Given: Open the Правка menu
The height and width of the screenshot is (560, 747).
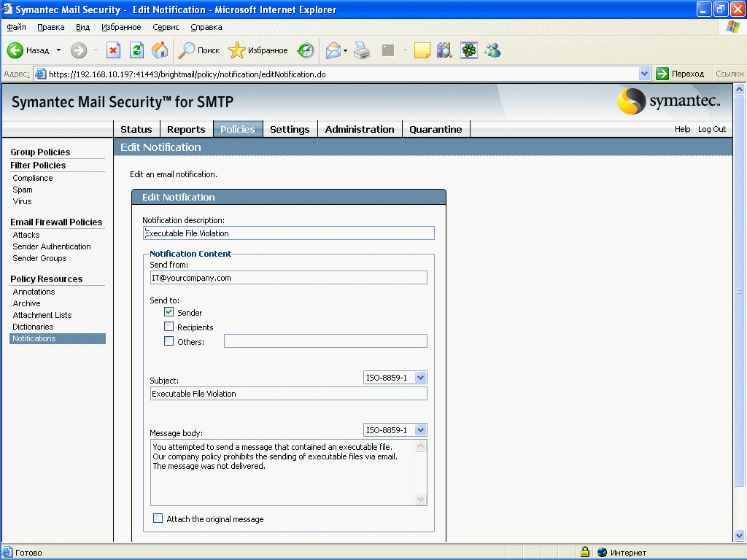Looking at the screenshot, I should pos(51,27).
